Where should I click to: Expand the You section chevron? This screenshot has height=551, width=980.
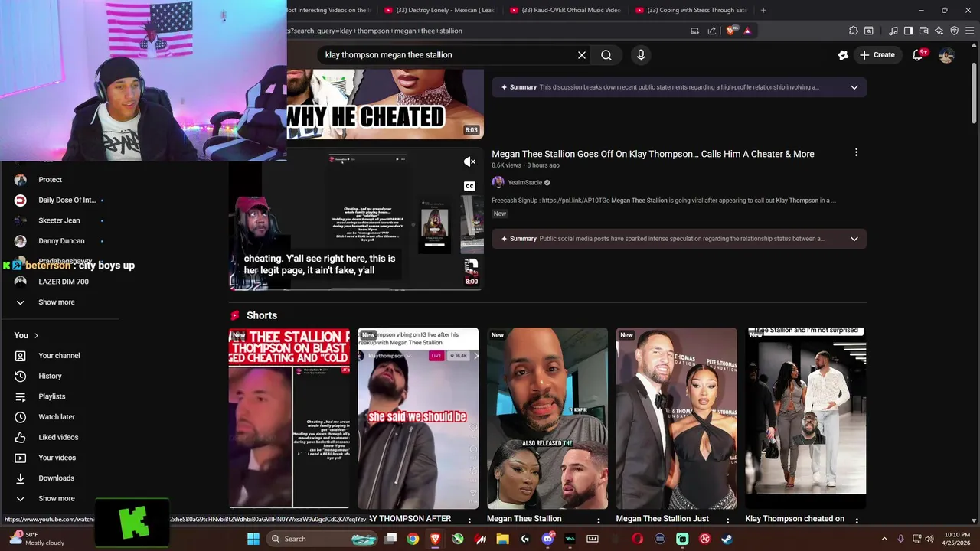(x=36, y=335)
